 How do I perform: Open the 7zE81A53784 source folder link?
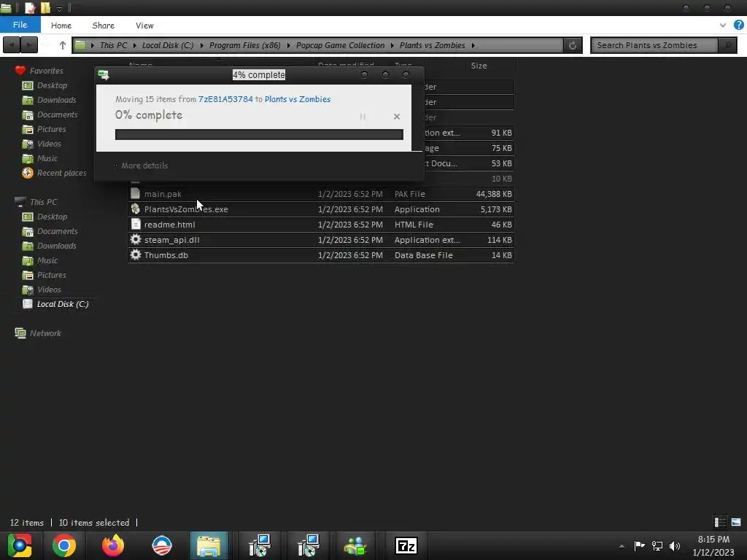tap(225, 99)
